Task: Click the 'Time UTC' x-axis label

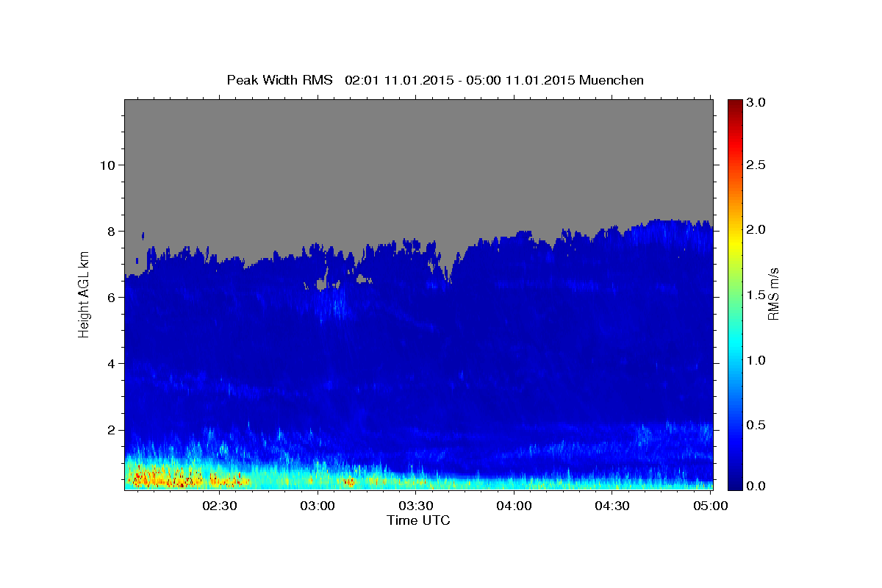Action: coord(418,520)
